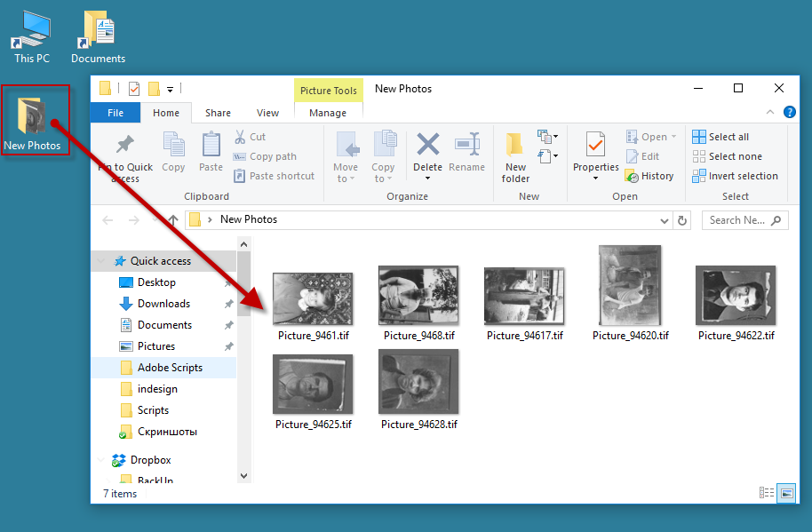Click the Search New Photos field

[737, 220]
